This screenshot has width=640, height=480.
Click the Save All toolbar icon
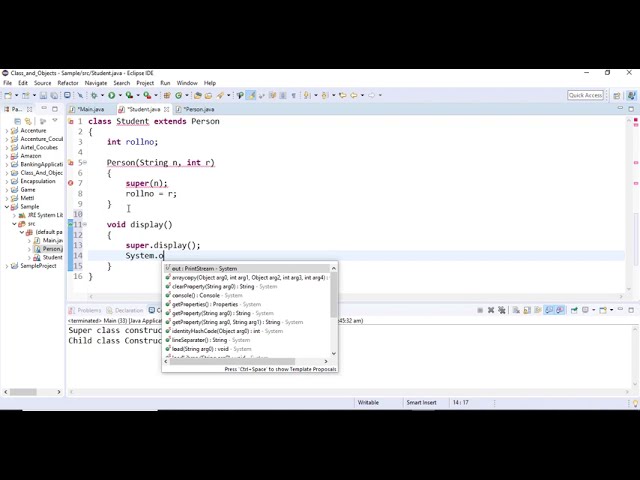pyautogui.click(x=54, y=96)
